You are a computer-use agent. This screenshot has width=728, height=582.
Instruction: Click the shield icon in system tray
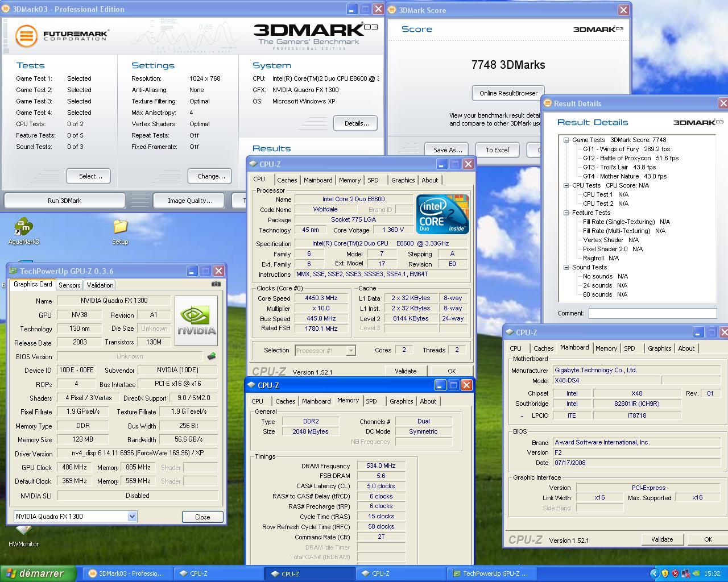[x=665, y=573]
